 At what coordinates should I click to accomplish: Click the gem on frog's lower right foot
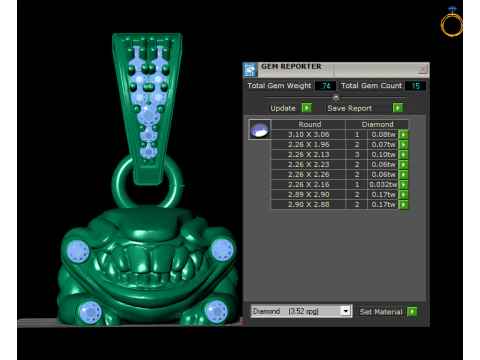tap(216, 312)
